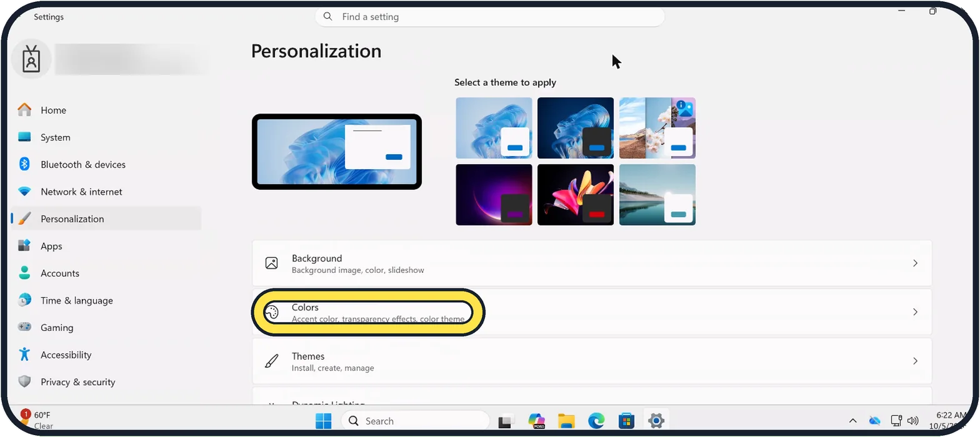Open File Explorer from the taskbar

pyautogui.click(x=566, y=421)
